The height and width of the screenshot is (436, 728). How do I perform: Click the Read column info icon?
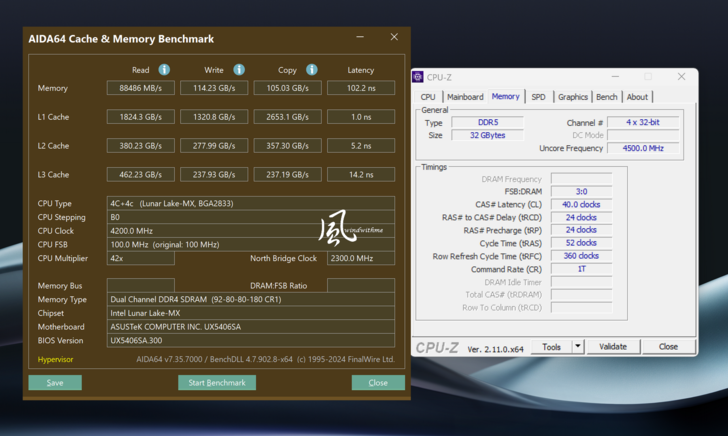(x=164, y=70)
